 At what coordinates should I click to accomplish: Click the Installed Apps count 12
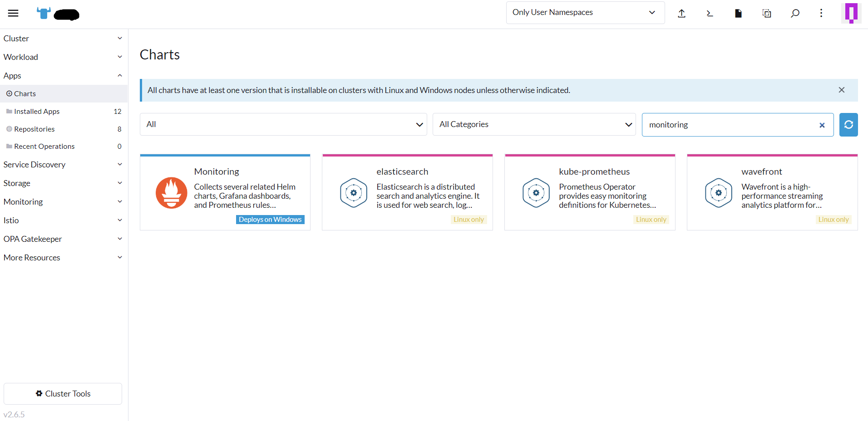click(x=118, y=112)
